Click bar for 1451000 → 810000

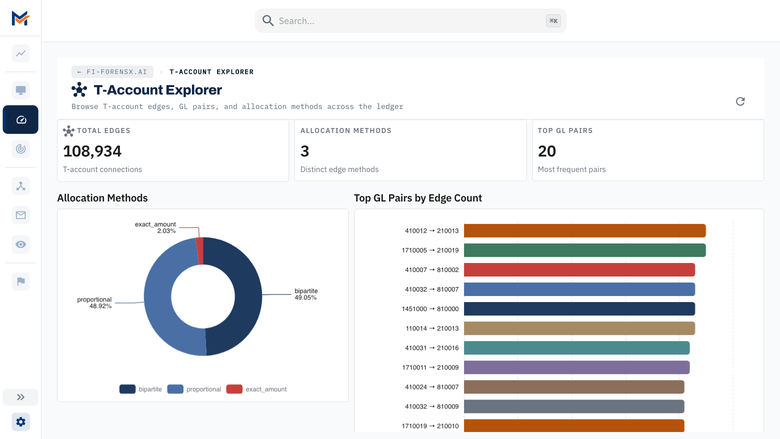tap(579, 309)
